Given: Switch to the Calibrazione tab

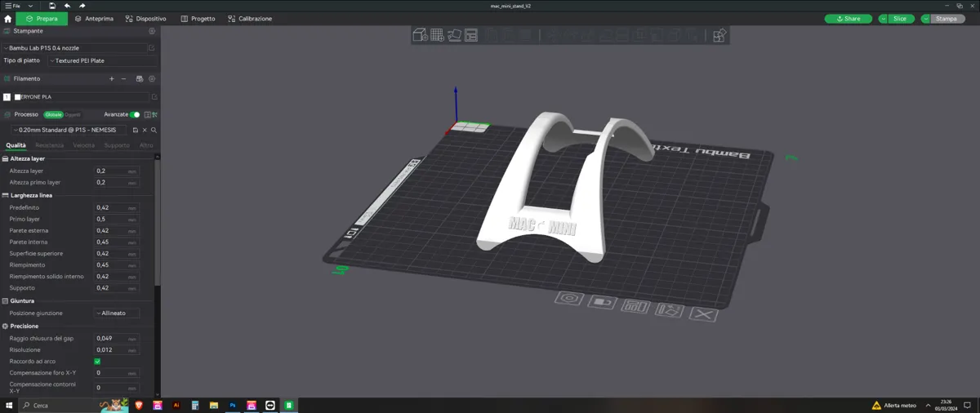Looking at the screenshot, I should pyautogui.click(x=250, y=19).
